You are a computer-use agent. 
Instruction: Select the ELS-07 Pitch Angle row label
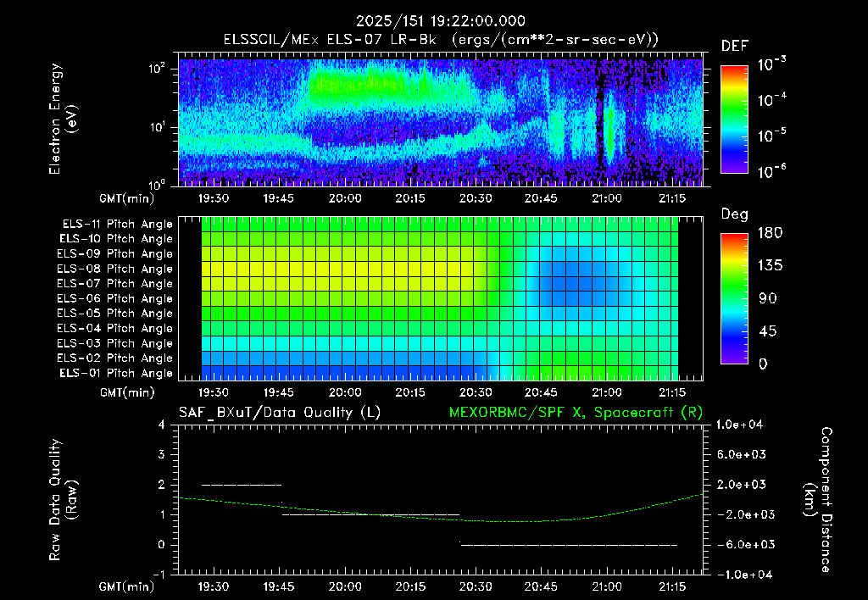pos(115,284)
